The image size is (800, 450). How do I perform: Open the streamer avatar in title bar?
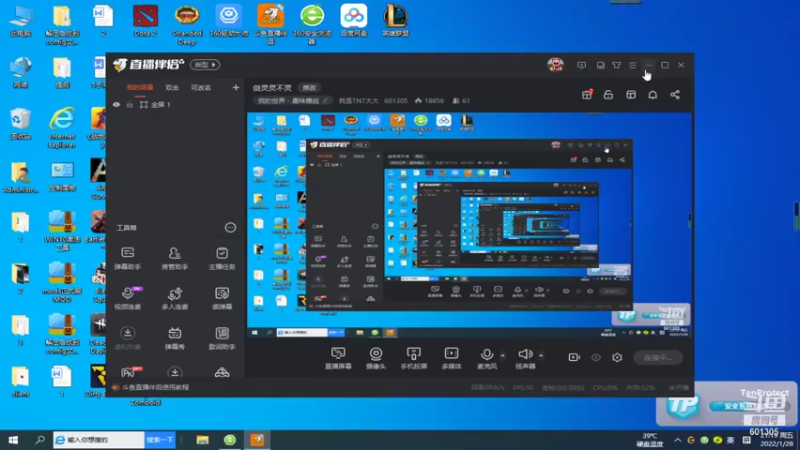click(556, 65)
